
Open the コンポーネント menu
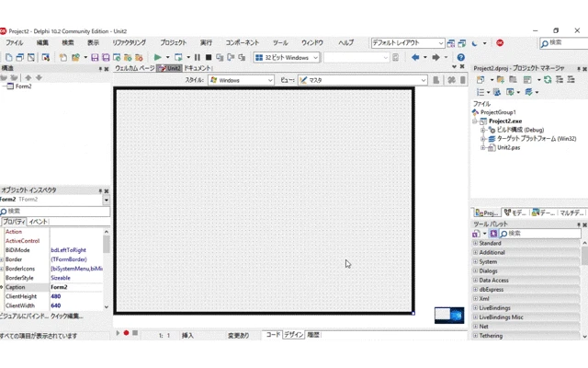click(x=243, y=43)
